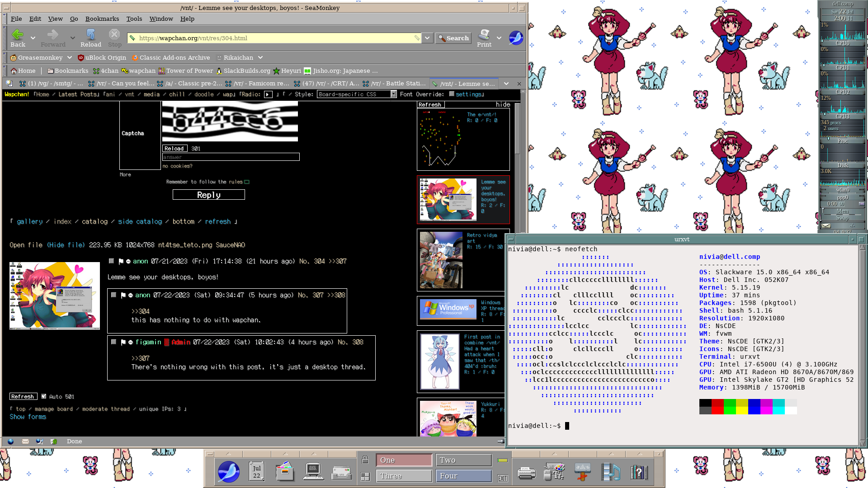868x488 pixels.
Task: Toggle the Font Override checkbox
Action: click(x=451, y=94)
